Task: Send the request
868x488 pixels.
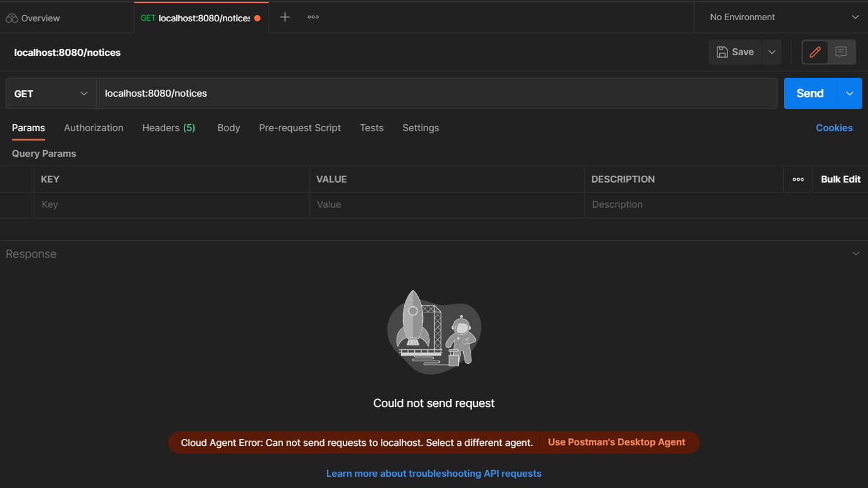Action: tap(810, 93)
